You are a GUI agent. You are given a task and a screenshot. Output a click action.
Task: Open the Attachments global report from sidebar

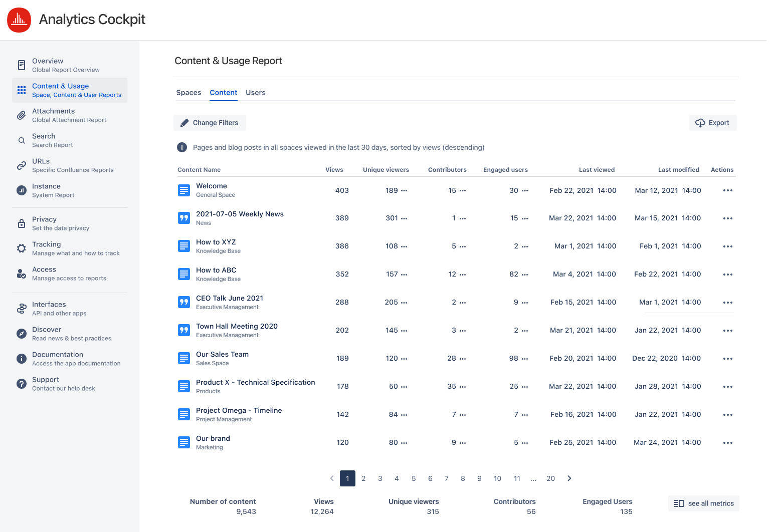coord(53,115)
